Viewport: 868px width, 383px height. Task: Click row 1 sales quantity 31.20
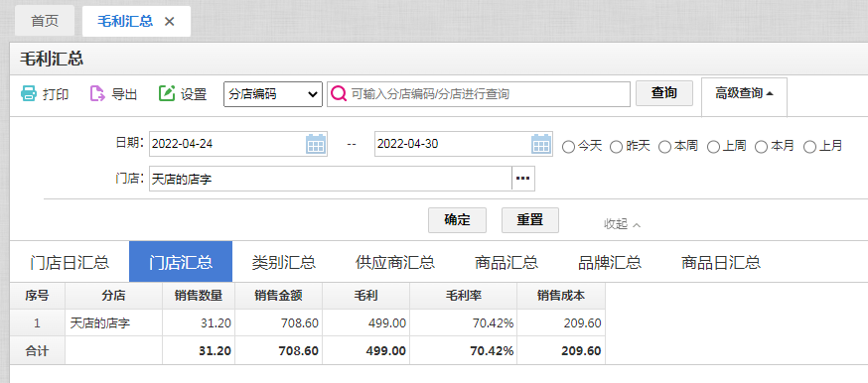point(199,322)
